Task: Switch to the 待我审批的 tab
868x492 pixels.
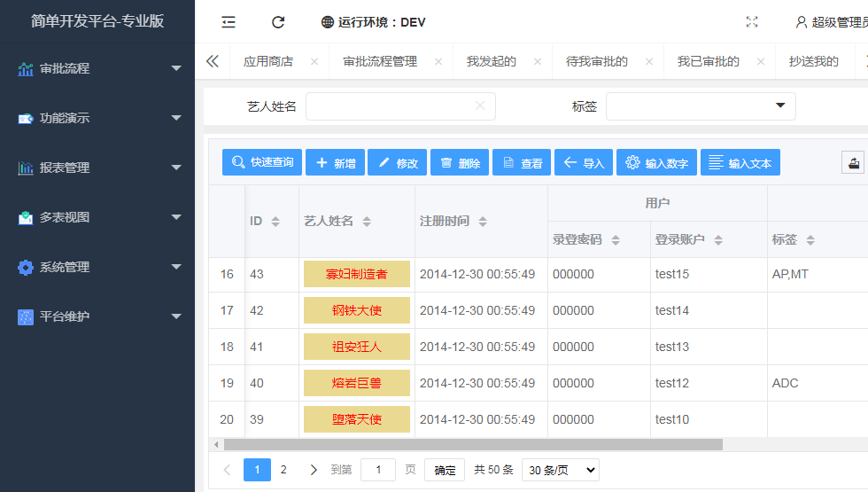Action: tap(596, 61)
